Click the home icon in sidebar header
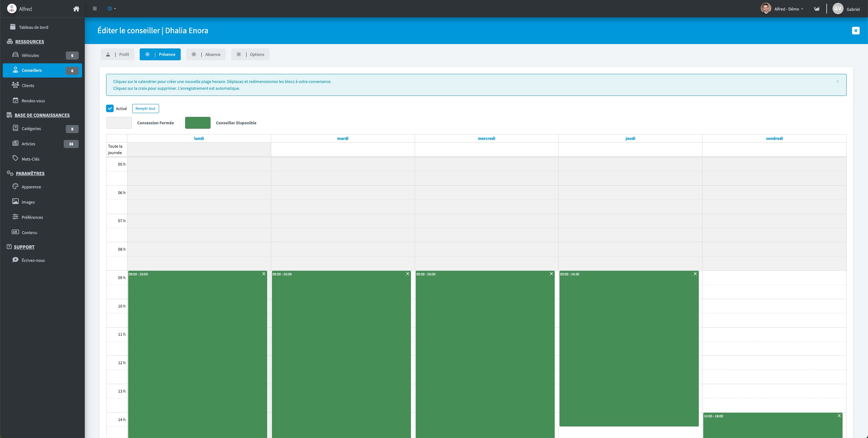This screenshot has width=868, height=438. click(76, 9)
